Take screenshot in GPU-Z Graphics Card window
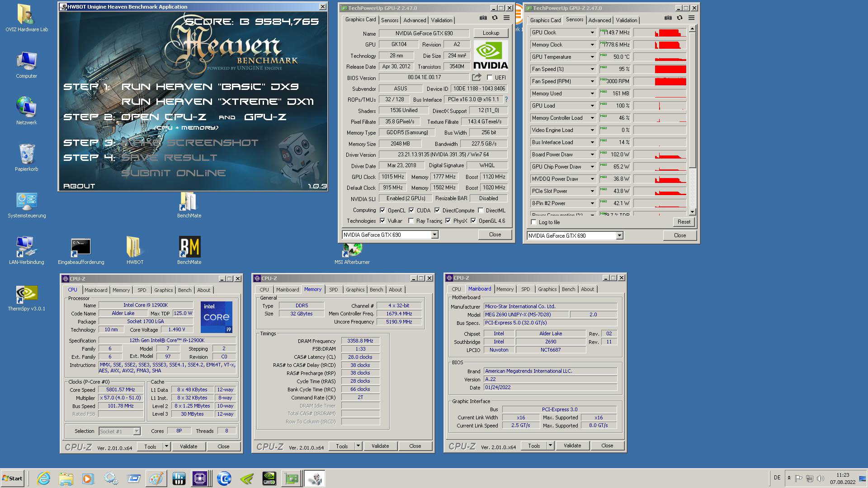The height and width of the screenshot is (488, 868). (x=483, y=18)
